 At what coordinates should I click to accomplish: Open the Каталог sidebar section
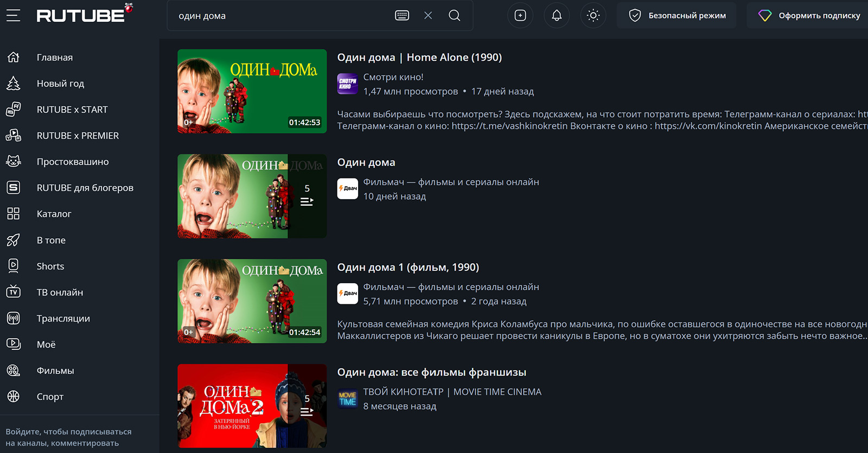(54, 214)
